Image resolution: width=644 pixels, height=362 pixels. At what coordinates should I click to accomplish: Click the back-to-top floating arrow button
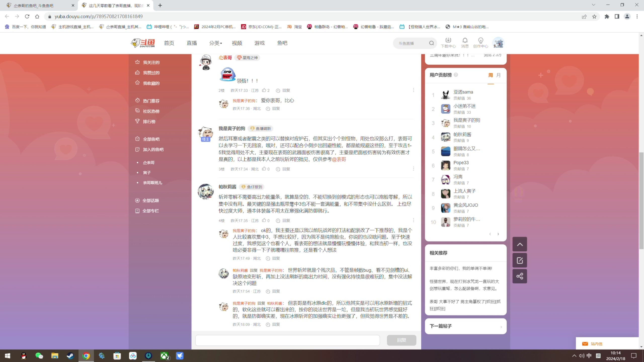point(519,244)
